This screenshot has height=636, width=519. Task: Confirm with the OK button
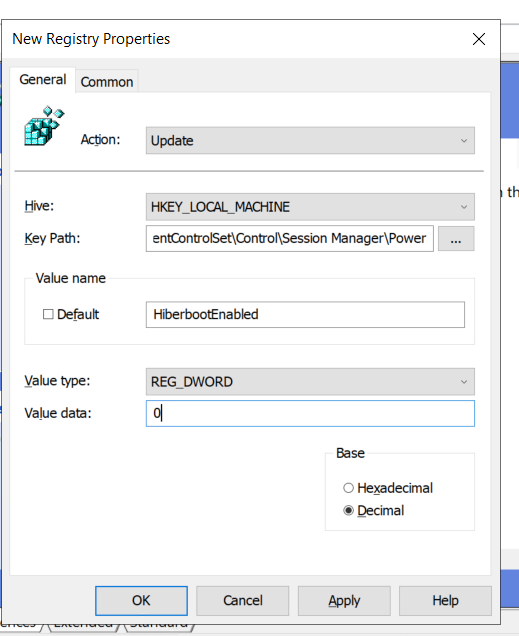pos(142,601)
